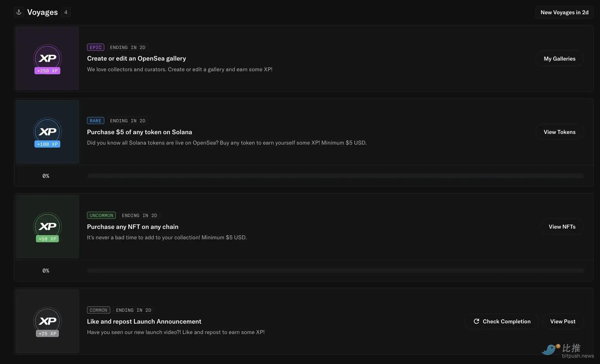Click the refresh icon in Check Completion
The width and height of the screenshot is (600, 364).
[476, 321]
